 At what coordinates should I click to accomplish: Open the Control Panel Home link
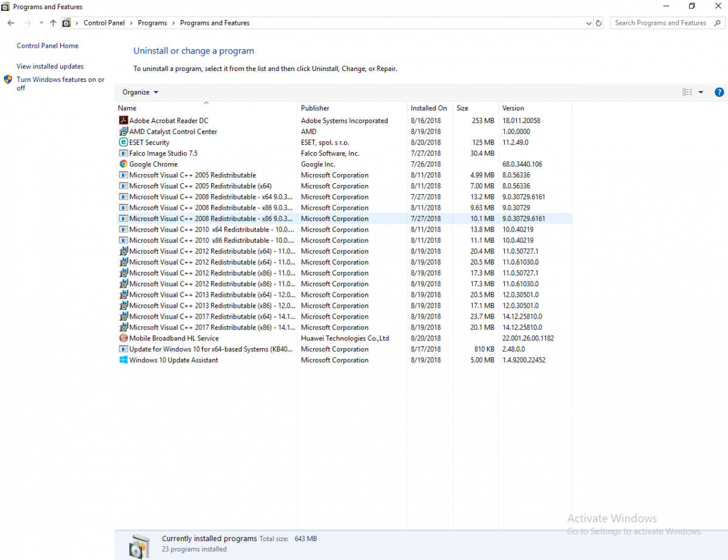click(47, 46)
